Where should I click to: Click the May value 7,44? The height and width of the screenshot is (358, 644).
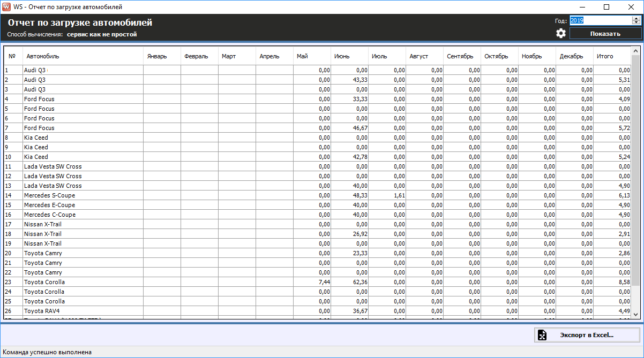[x=324, y=282]
